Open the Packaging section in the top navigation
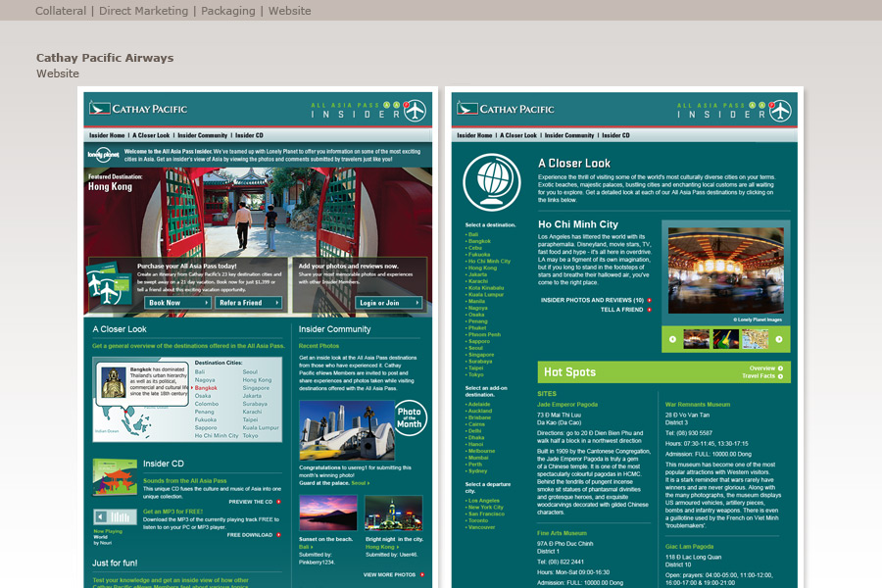Screen dimensions: 882x588 228,11
